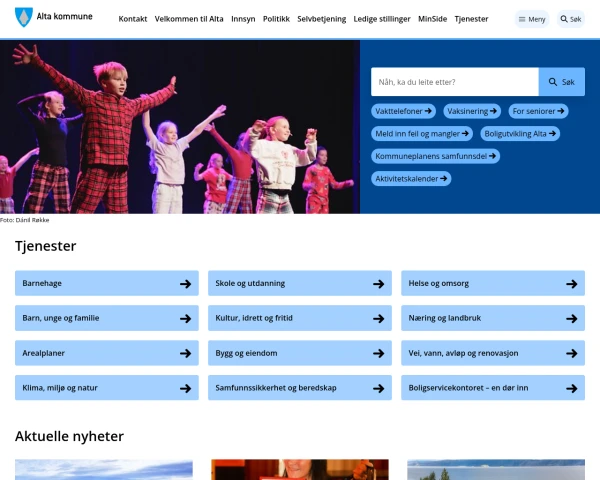The height and width of the screenshot is (480, 600).
Task: Open Politikk in the top navigation
Action: (276, 19)
